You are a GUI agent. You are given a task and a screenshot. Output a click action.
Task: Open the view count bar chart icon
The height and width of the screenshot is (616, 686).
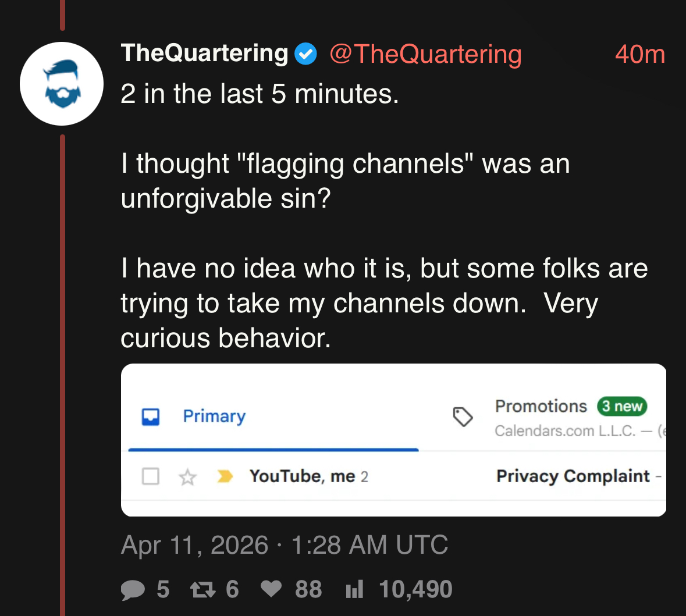tap(354, 589)
